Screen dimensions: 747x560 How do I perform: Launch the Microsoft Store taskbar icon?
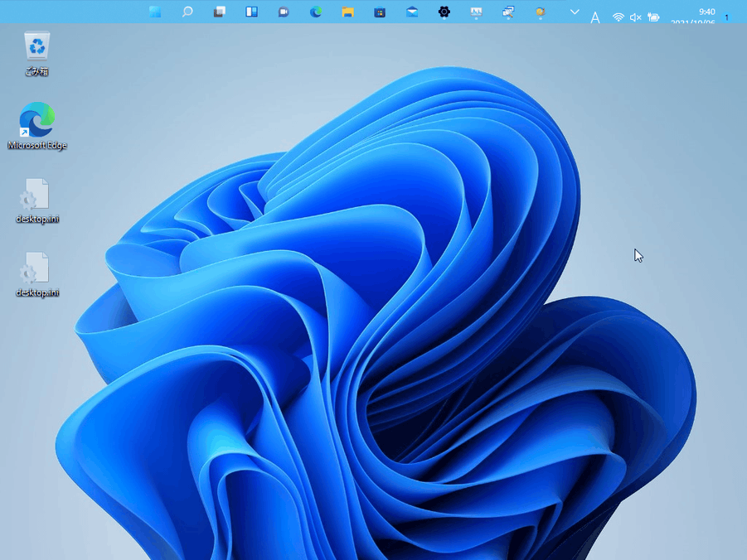[x=380, y=12]
